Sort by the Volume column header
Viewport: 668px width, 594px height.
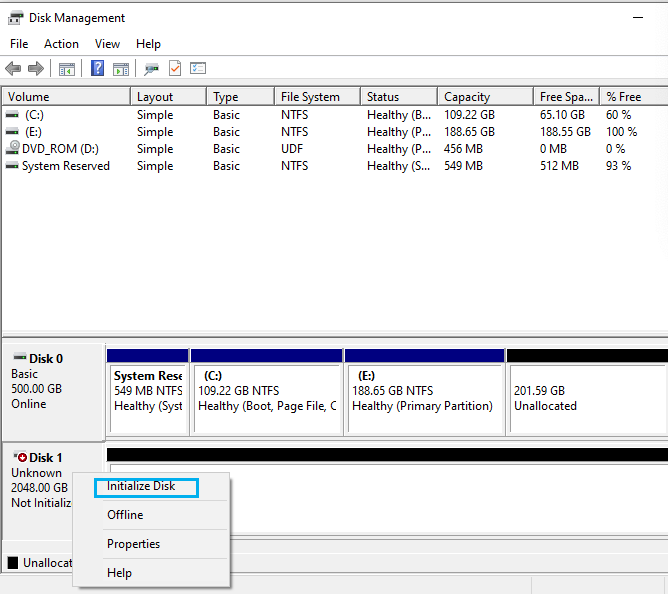click(66, 97)
